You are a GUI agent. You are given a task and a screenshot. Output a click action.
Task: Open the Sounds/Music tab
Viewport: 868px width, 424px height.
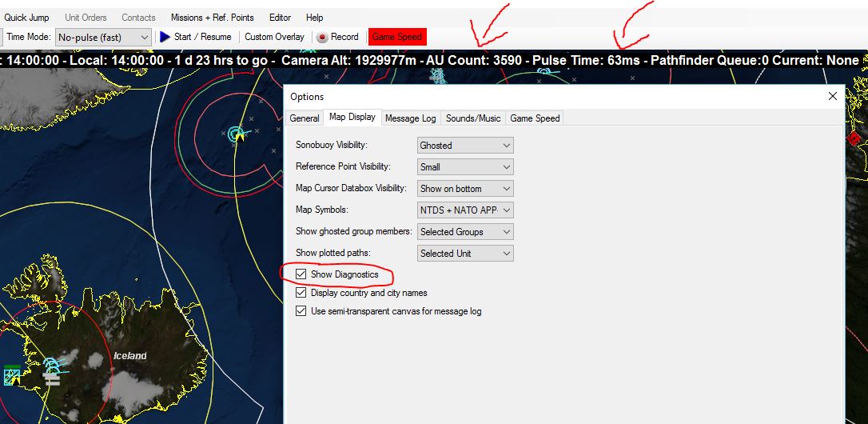click(x=473, y=118)
